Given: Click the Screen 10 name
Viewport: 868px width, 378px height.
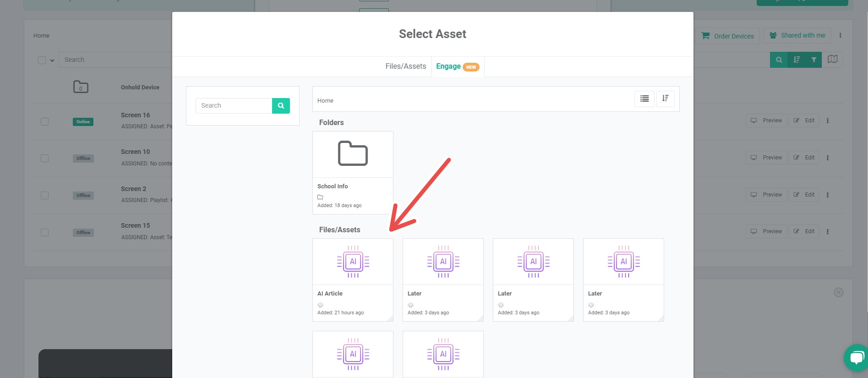Looking at the screenshot, I should [x=135, y=152].
